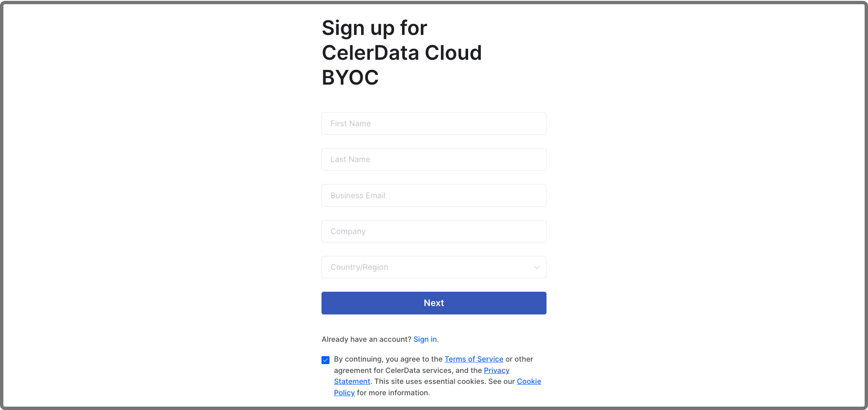Screen dimensions: 868x410
Task: Click the Company input field
Action: 434,231
